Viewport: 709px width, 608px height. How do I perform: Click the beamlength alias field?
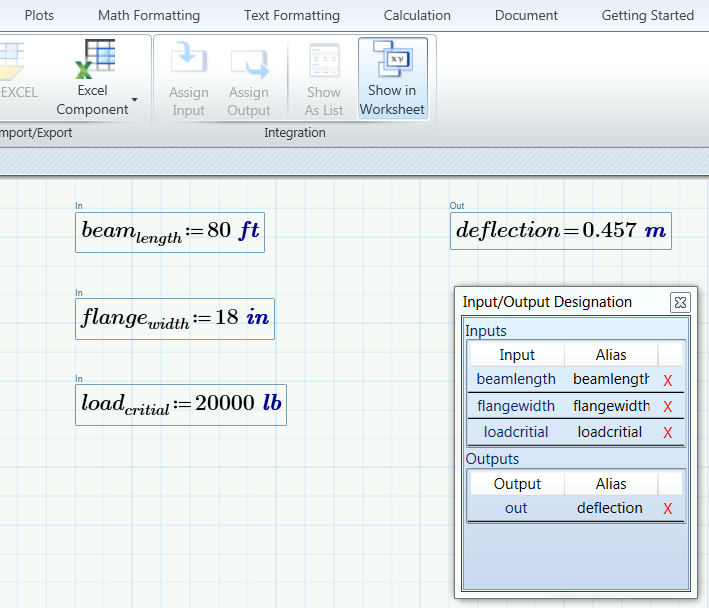611,379
